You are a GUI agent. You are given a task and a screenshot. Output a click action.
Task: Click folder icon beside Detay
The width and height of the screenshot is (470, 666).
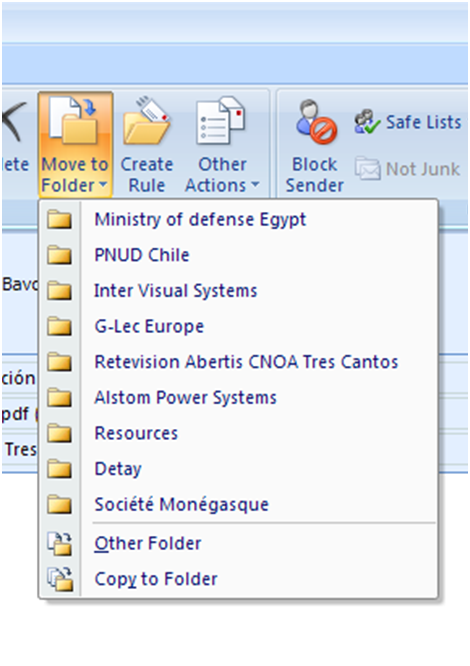(x=59, y=469)
